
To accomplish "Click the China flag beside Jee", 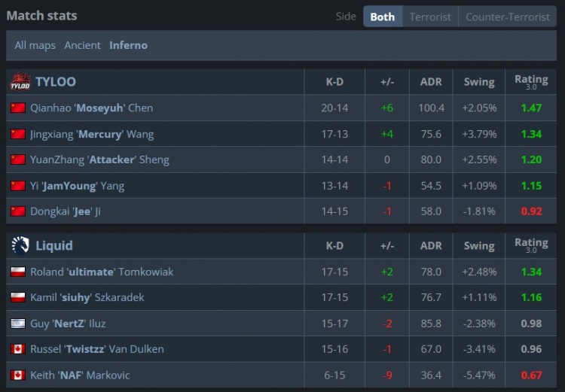I will [x=18, y=211].
